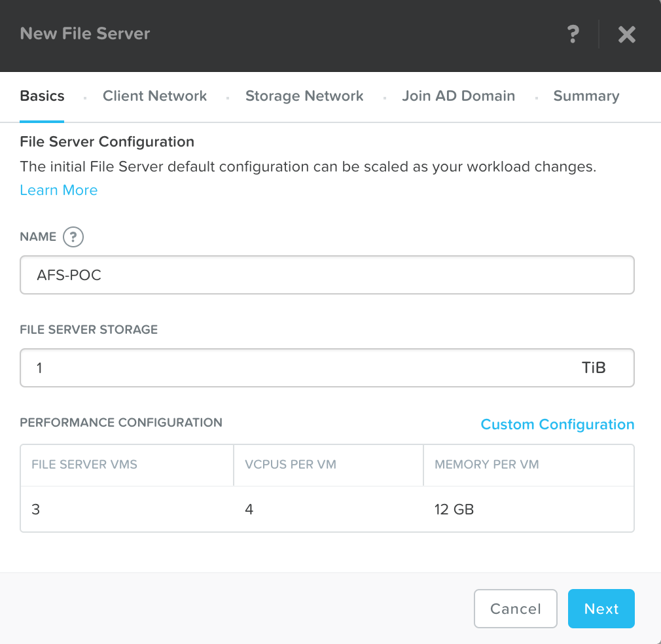Click the File Server VMs column header

84,465
